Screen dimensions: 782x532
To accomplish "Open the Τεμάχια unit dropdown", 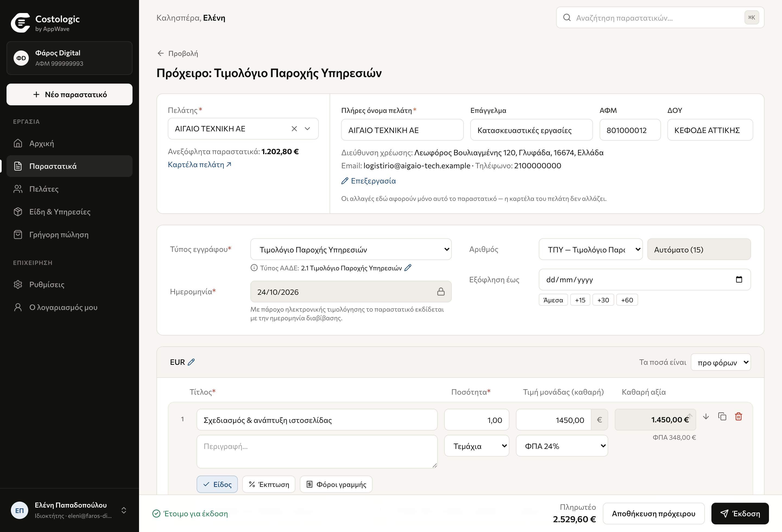I will pos(477,446).
